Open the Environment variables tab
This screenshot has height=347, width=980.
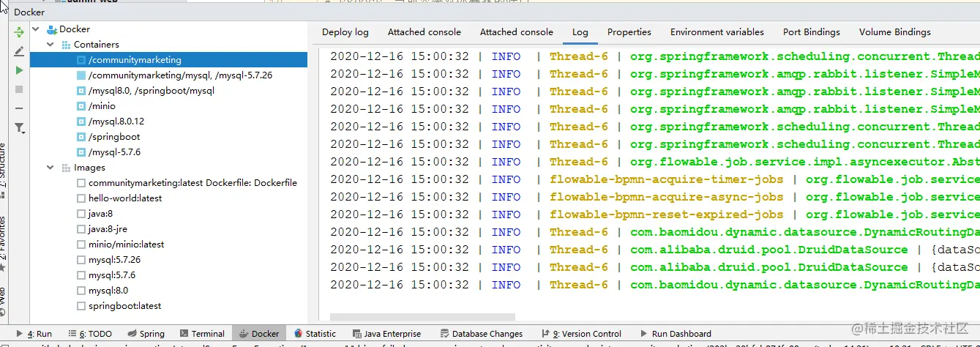pos(717,32)
